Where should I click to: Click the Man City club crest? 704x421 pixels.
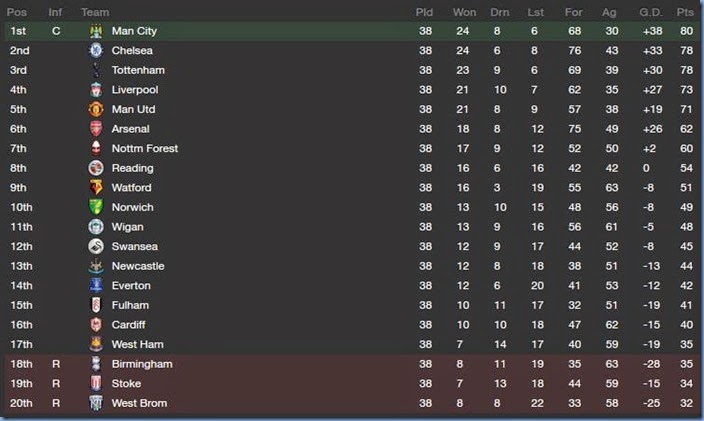tap(96, 32)
